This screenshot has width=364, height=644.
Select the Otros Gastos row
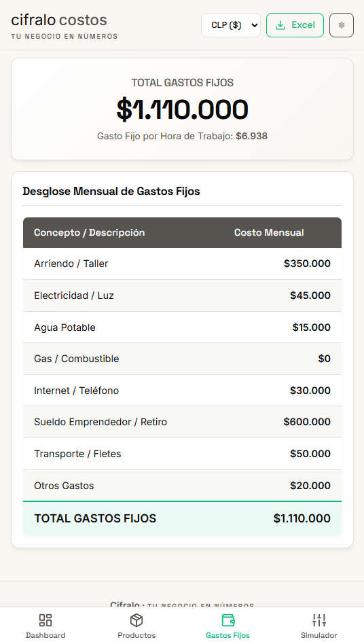182,486
